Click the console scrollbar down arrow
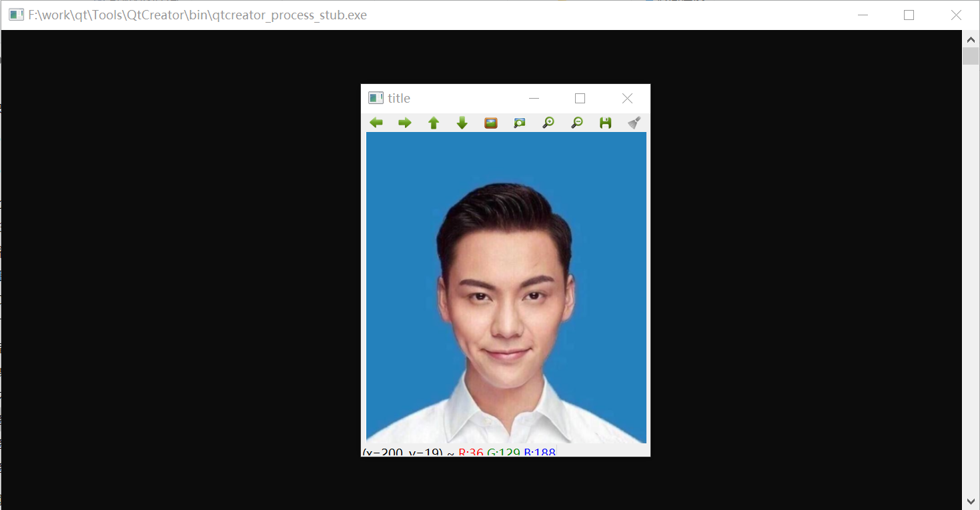Viewport: 980px width, 510px height. [971, 501]
